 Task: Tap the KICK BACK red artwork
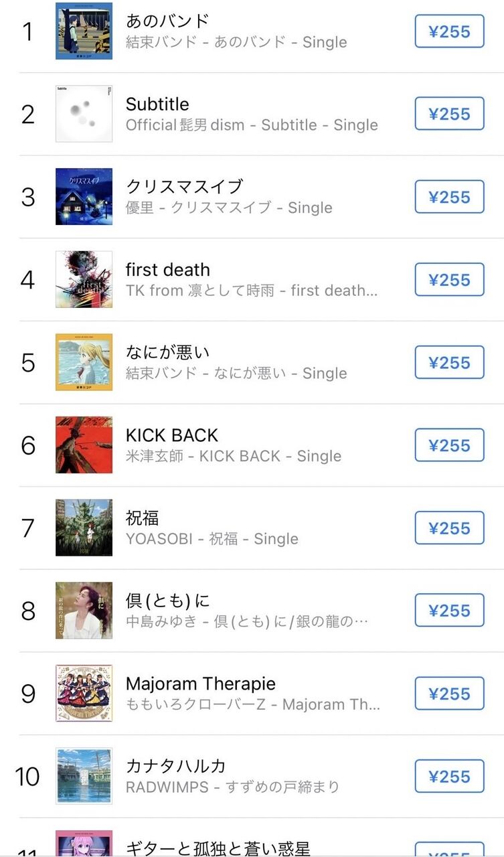(x=84, y=445)
